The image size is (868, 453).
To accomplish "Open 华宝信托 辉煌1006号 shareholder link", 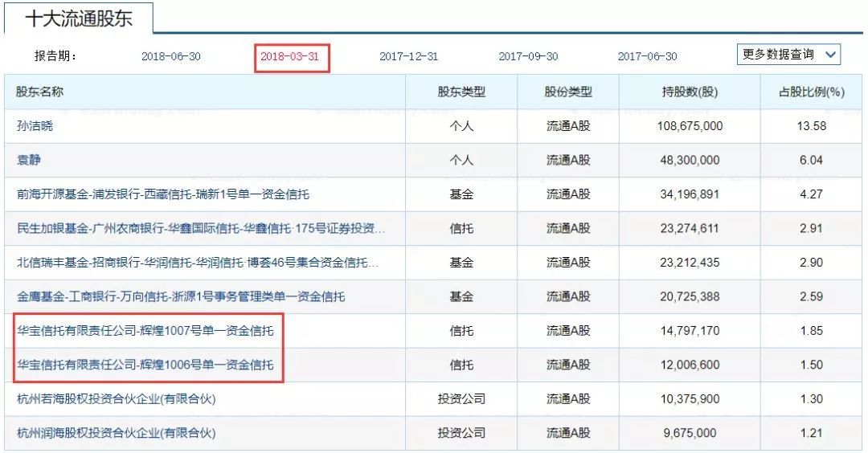I will coord(145,365).
